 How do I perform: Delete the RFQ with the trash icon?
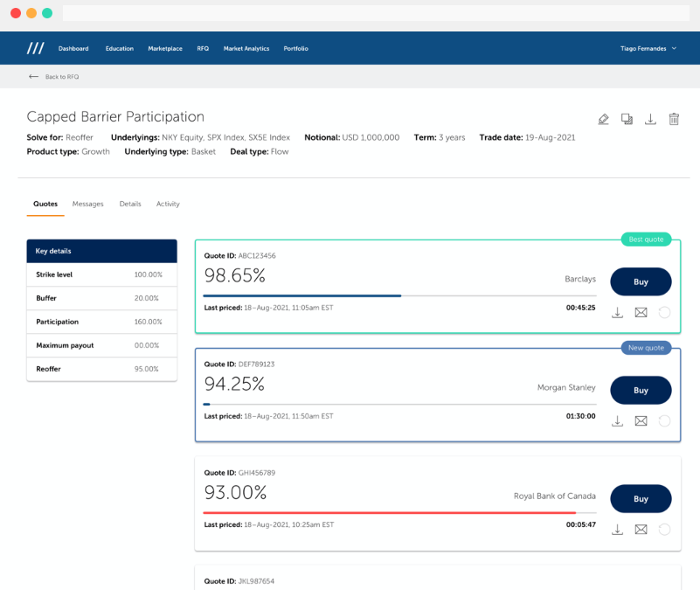point(674,119)
